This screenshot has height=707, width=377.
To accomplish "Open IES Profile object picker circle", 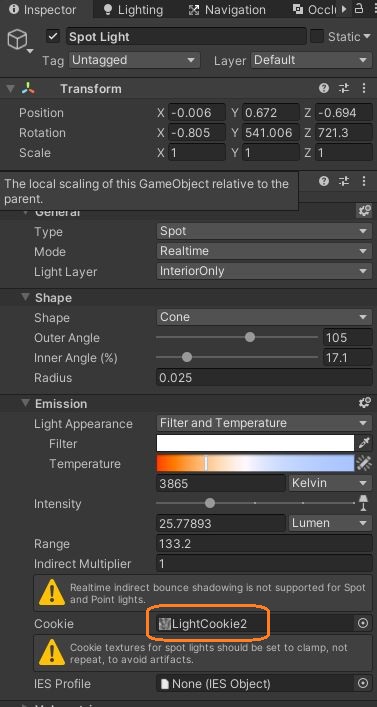I will (363, 683).
